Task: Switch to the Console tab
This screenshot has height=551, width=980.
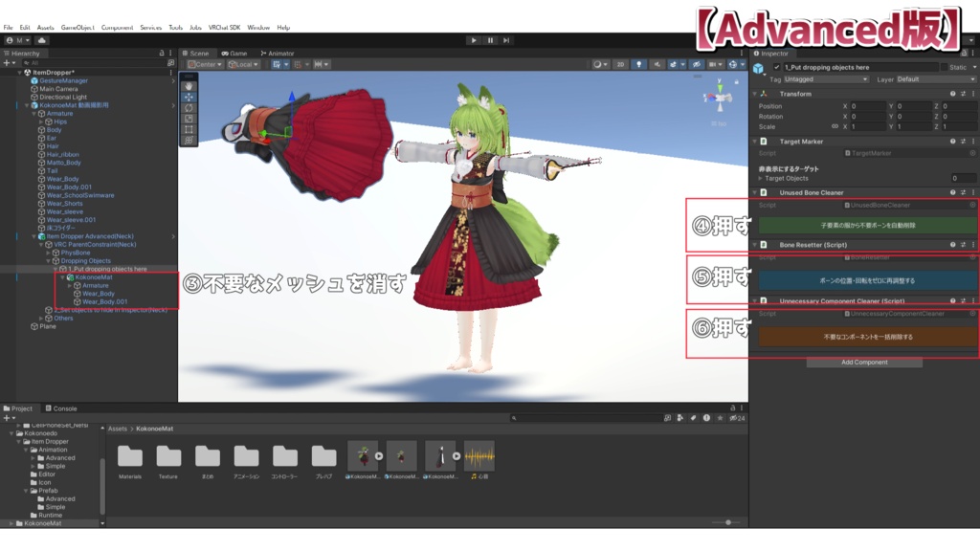Action: 61,408
